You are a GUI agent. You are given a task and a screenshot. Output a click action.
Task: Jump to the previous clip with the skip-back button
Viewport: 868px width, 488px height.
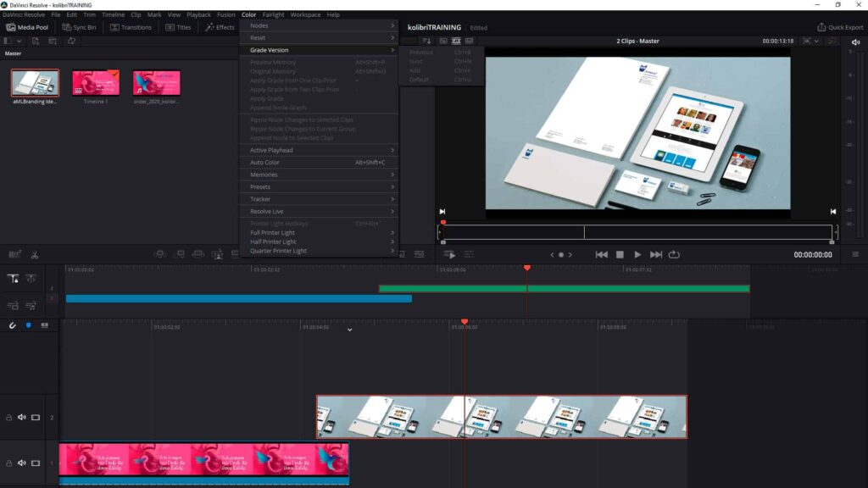(601, 254)
